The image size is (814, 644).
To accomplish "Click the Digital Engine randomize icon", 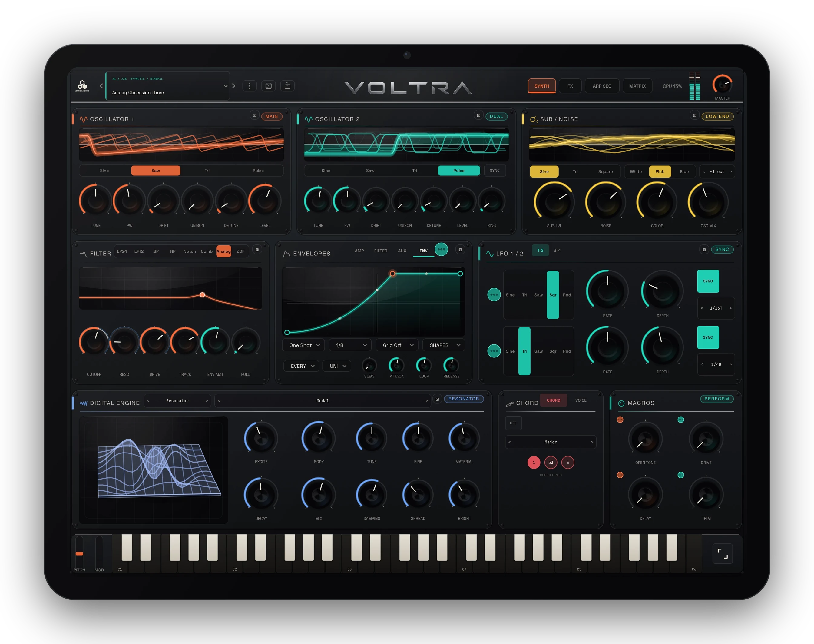I will [x=437, y=399].
